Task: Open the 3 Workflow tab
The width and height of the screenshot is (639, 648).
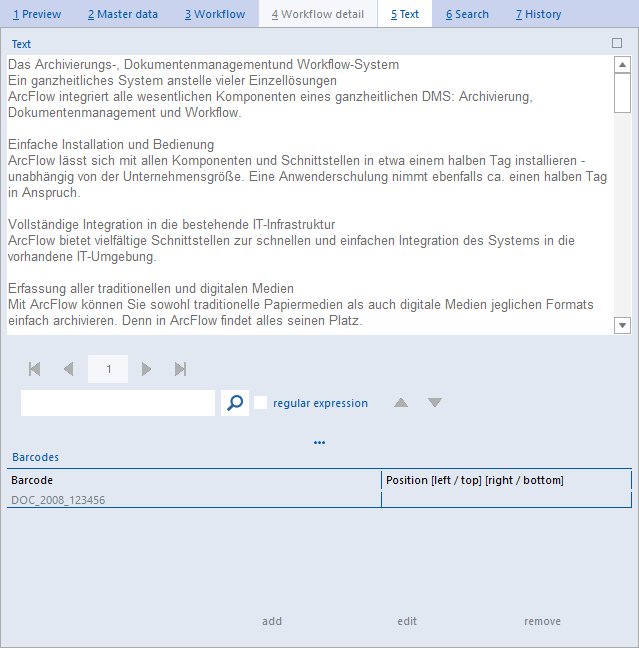Action: click(215, 14)
